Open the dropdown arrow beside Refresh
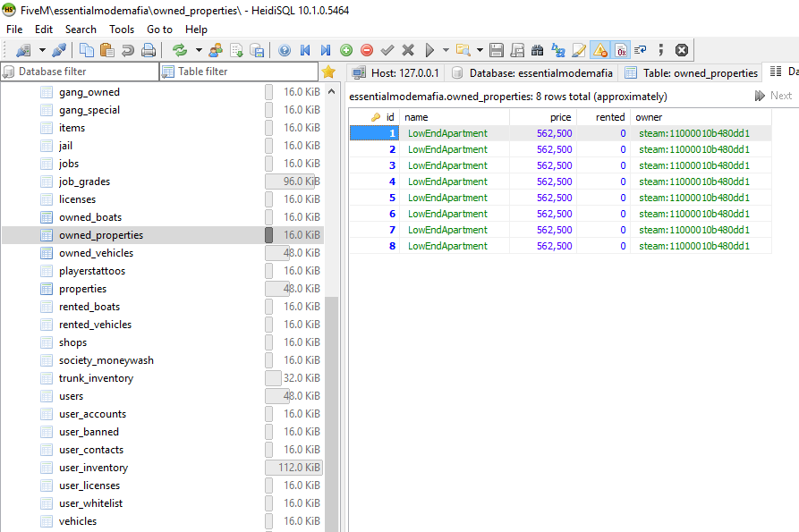 pos(198,50)
